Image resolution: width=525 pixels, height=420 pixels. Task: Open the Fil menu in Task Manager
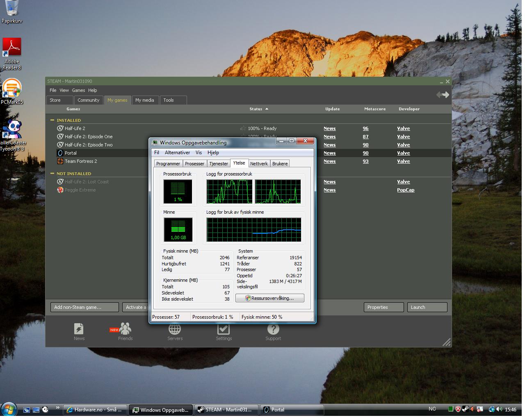157,153
